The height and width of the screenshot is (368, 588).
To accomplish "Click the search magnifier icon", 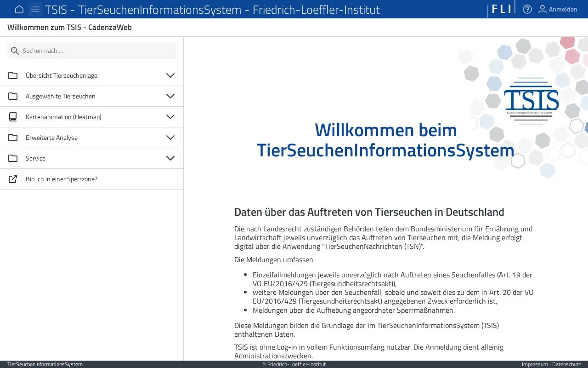I will (15, 51).
